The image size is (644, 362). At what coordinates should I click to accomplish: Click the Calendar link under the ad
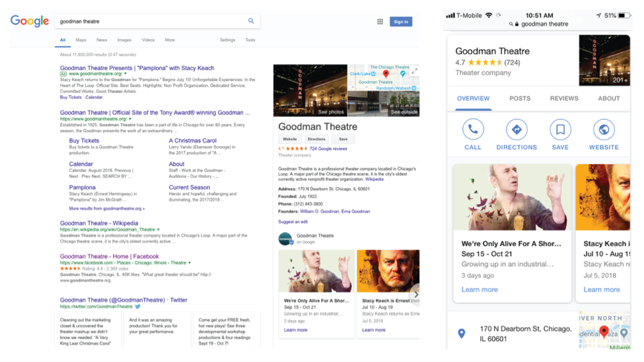pos(94,97)
